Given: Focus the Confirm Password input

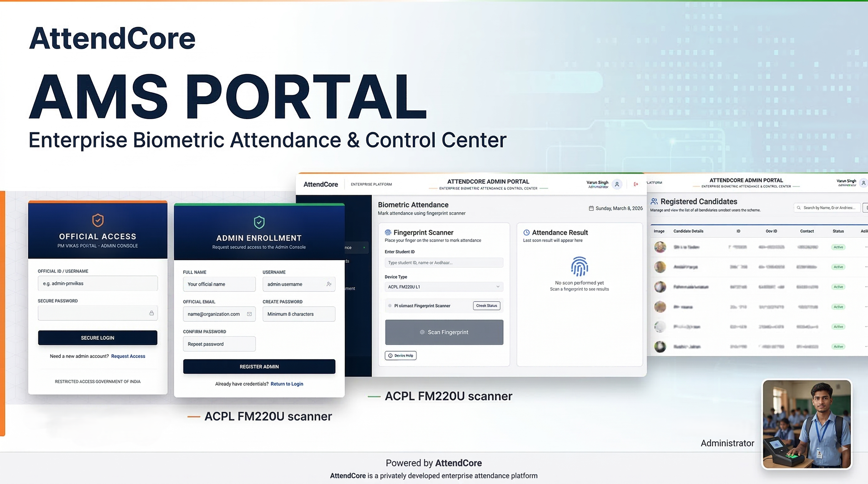Looking at the screenshot, I should coord(219,344).
